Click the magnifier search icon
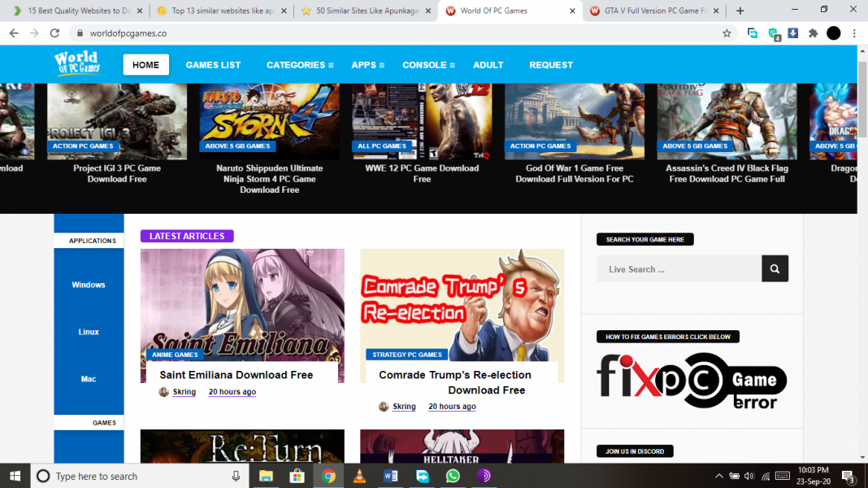Viewport: 868px width, 488px height. (x=773, y=268)
